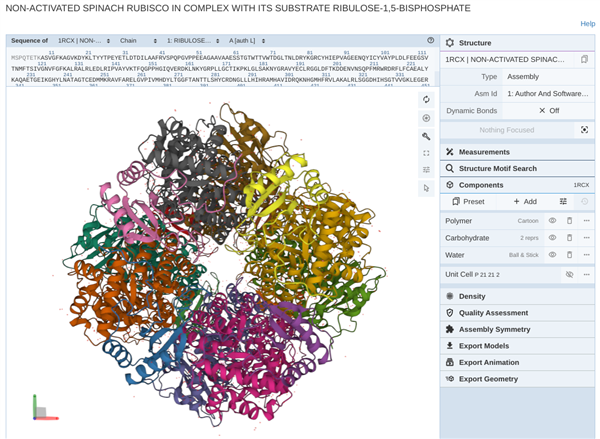Open components options sliders icon
This screenshot has height=439, width=600.
pos(563,201)
